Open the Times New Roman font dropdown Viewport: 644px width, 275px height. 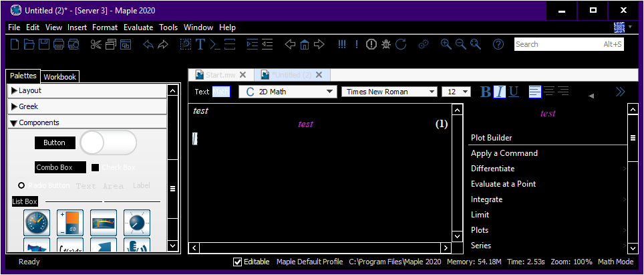[389, 92]
